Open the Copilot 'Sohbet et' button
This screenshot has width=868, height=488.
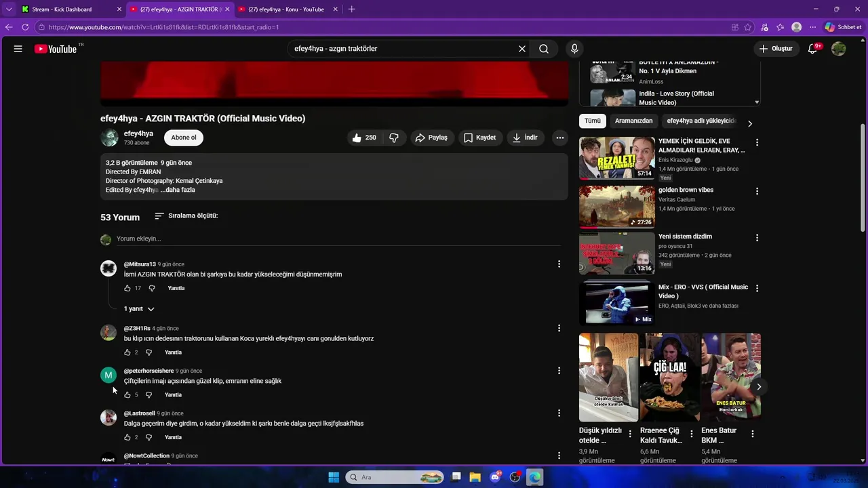click(843, 27)
